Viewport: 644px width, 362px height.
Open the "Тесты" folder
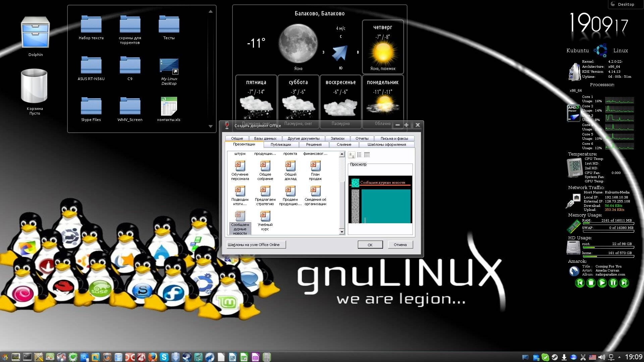tap(169, 28)
